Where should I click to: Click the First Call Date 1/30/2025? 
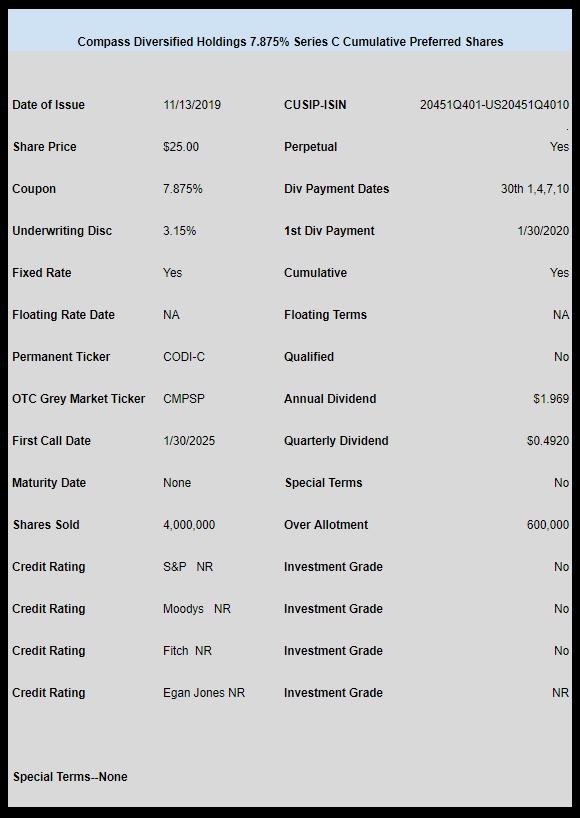click(x=189, y=441)
